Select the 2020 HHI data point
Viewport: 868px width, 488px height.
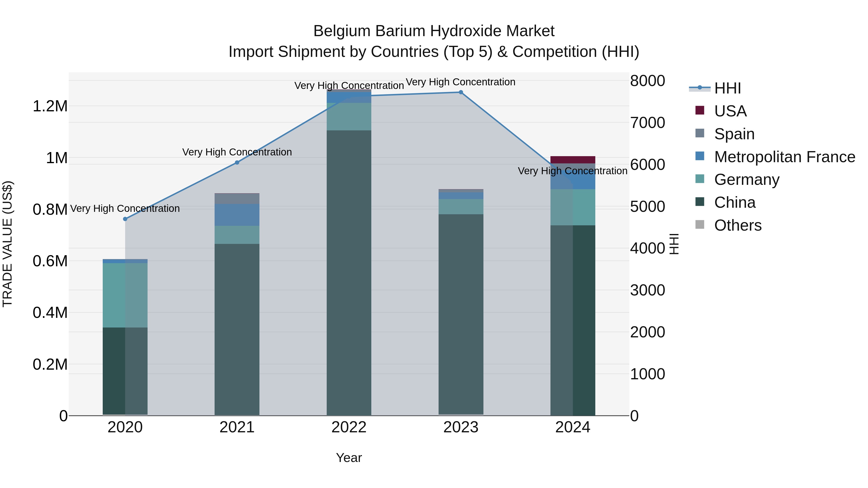tap(125, 219)
